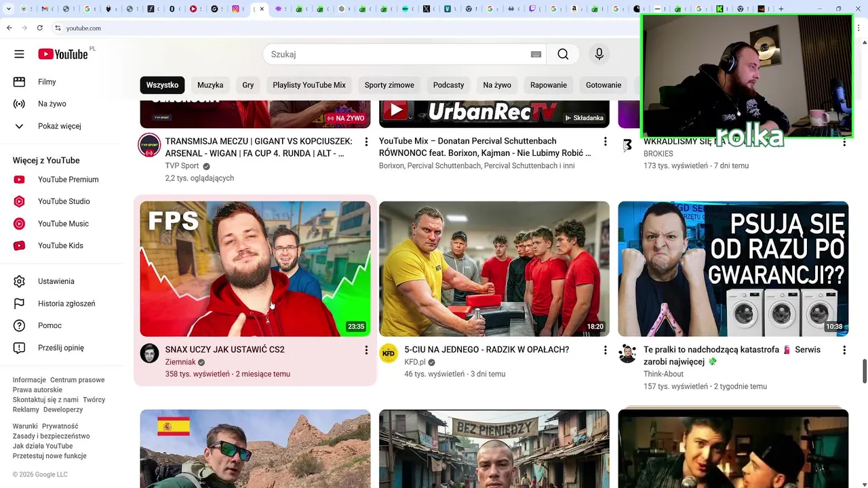
Task: Open TVP Sport channel avatar
Action: [149, 145]
